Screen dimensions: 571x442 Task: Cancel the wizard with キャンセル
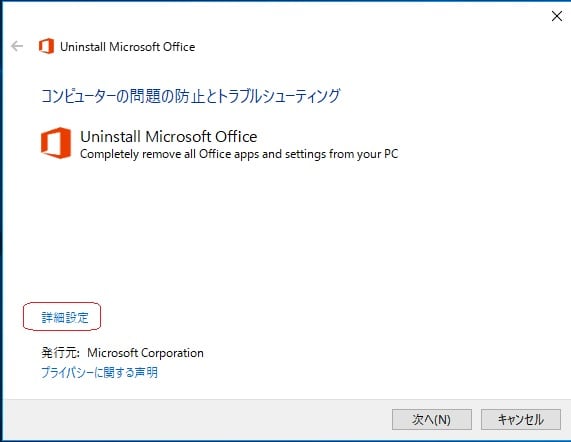[x=521, y=419]
